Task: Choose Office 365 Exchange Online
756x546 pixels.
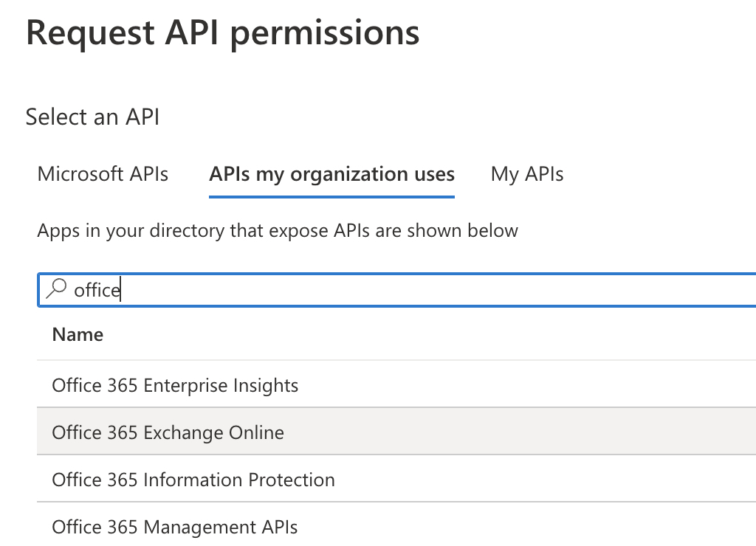Action: coord(396,432)
